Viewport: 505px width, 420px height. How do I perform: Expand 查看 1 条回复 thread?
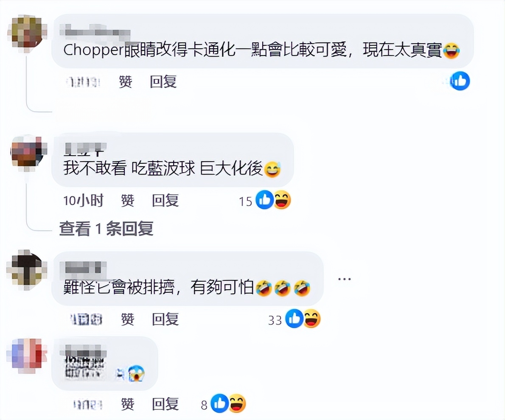[106, 229]
